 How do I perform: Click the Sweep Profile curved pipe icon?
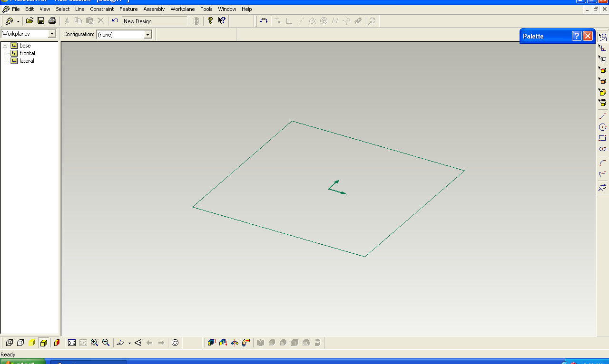tap(246, 343)
